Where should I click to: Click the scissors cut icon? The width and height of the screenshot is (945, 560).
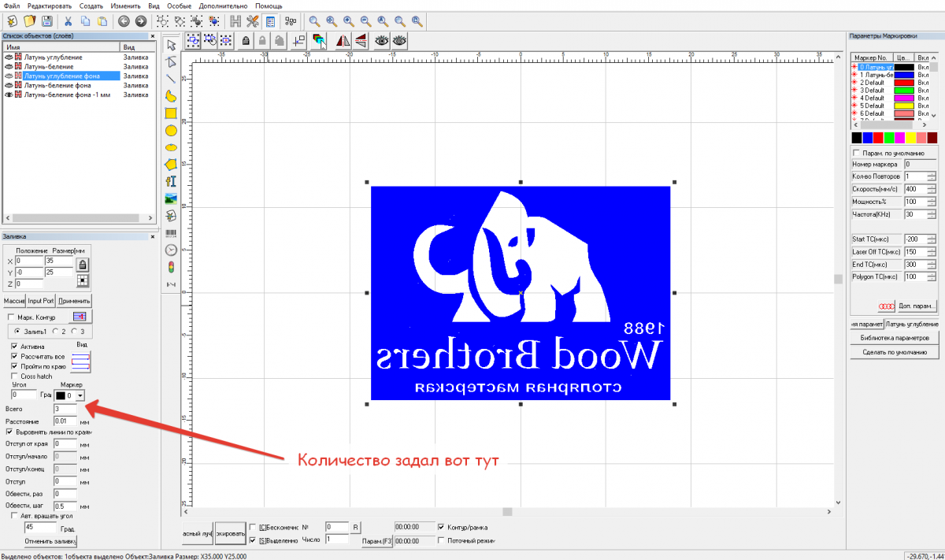(69, 21)
